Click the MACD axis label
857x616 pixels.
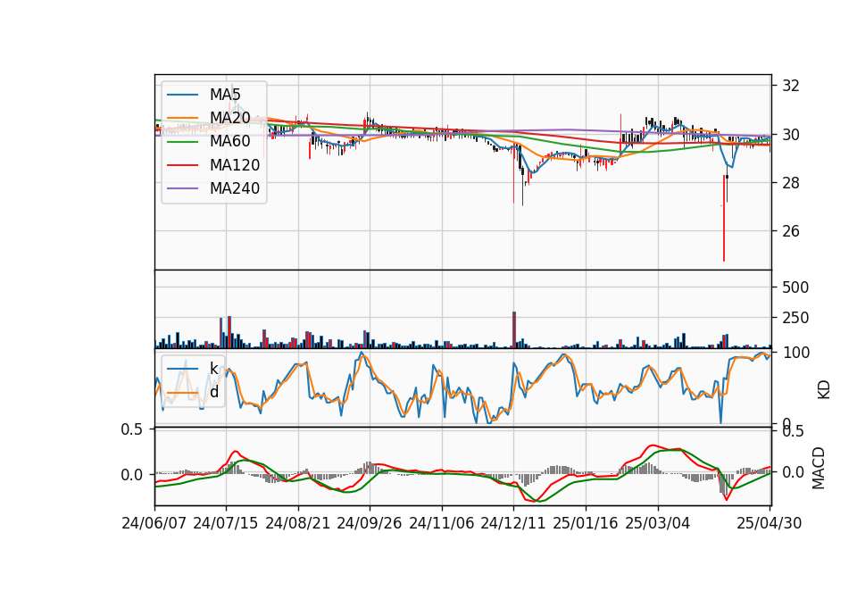pyautogui.click(x=819, y=468)
